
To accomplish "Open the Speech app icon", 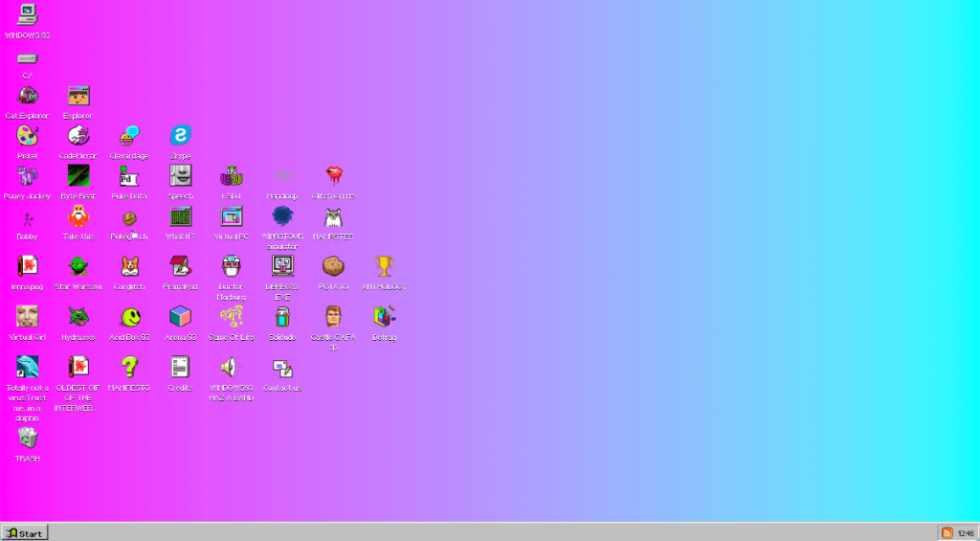I will click(x=180, y=176).
